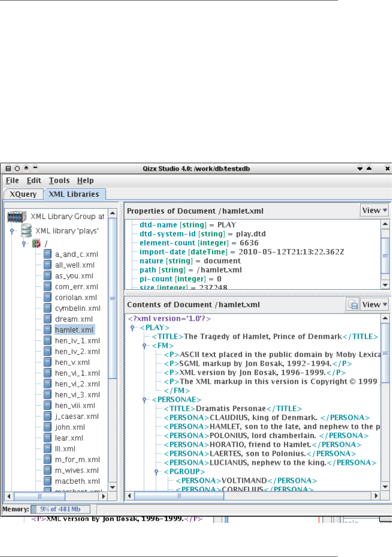Click the horizontal scrollbar in Contents panel
Image resolution: width=392 pixels, height=557 pixels.
point(179,496)
